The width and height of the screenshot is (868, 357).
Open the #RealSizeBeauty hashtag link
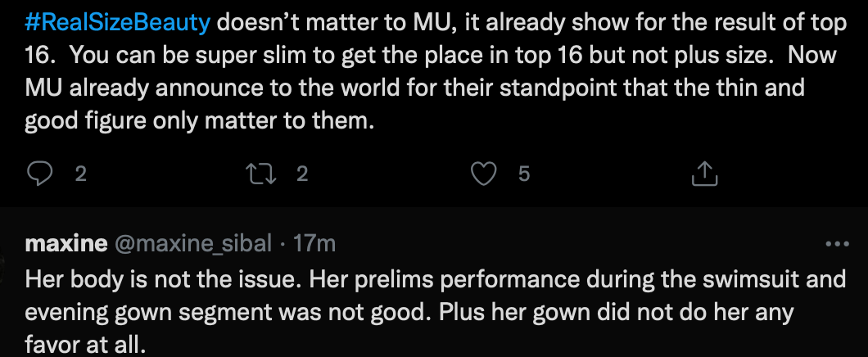[119, 22]
